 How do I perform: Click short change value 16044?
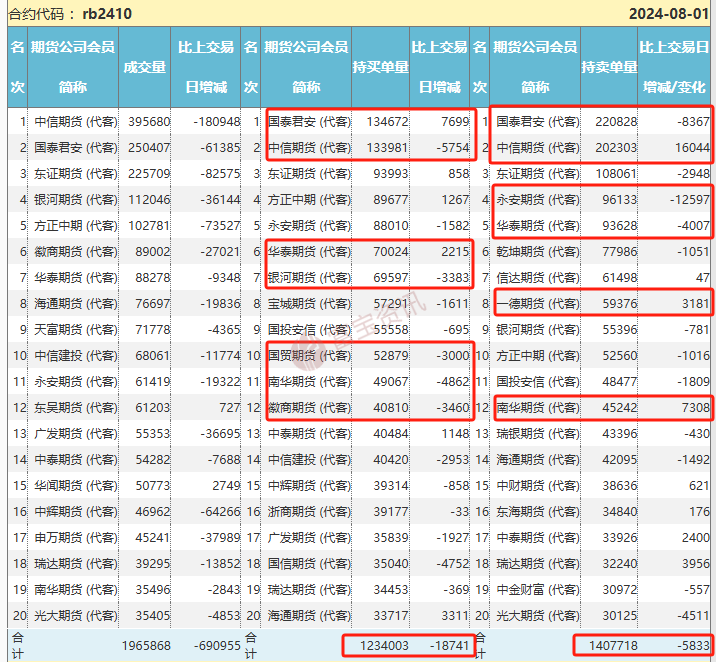[x=693, y=148]
